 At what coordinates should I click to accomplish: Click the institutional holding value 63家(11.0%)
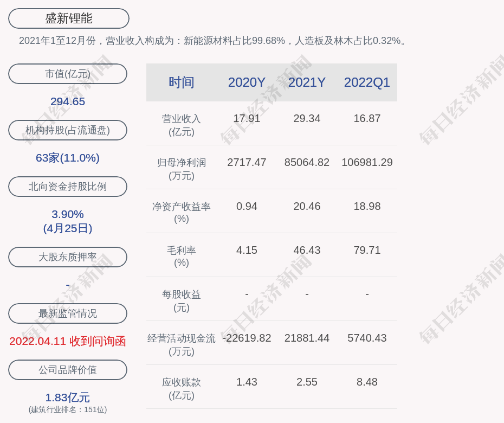coord(68,158)
